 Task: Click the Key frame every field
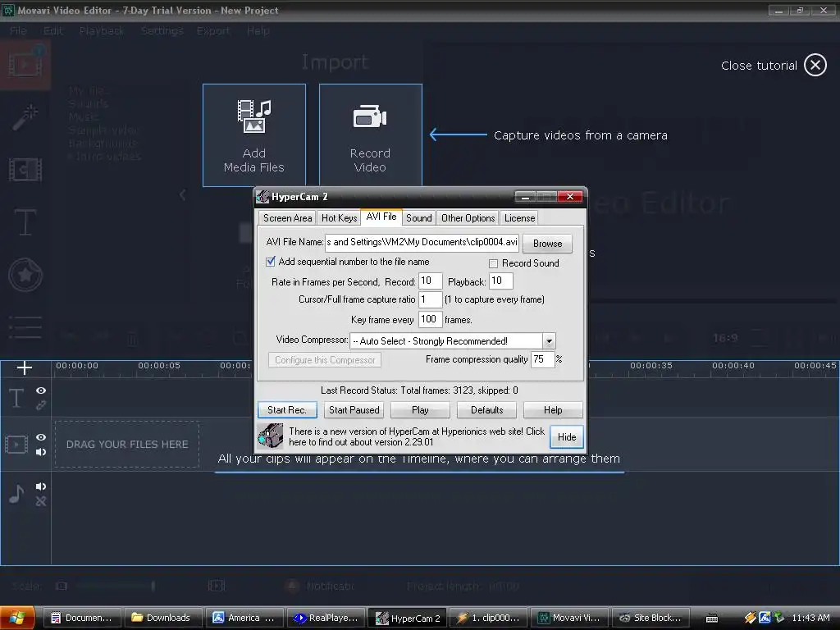coord(430,319)
